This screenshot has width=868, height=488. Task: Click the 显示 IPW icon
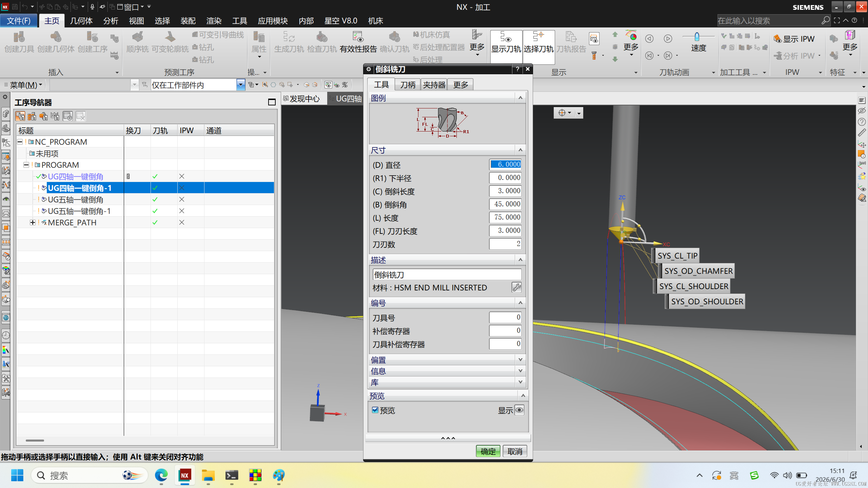pos(777,39)
